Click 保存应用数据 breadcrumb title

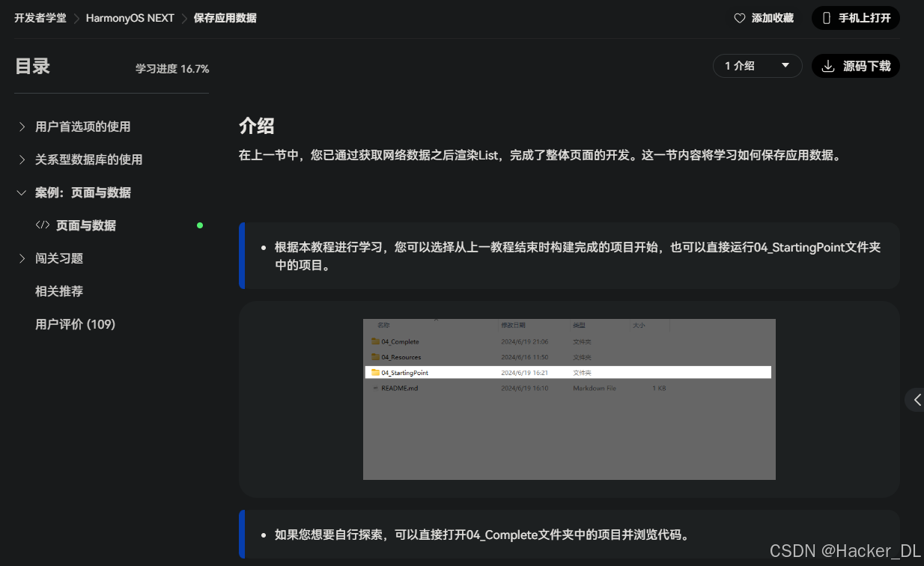click(225, 18)
